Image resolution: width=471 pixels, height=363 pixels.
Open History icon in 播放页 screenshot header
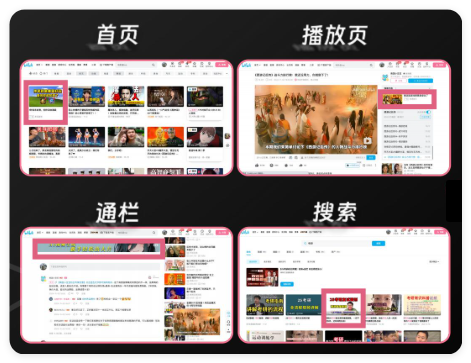tap(419, 65)
